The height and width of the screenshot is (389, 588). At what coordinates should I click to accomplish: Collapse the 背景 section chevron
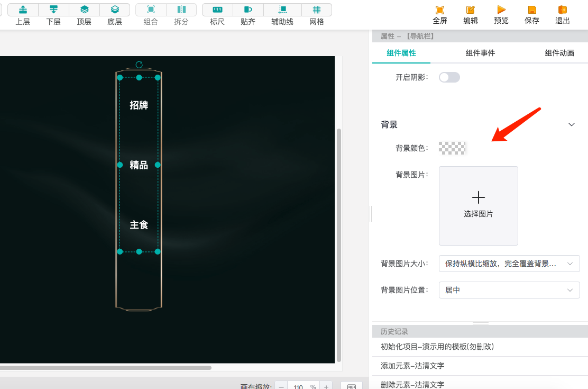point(572,124)
